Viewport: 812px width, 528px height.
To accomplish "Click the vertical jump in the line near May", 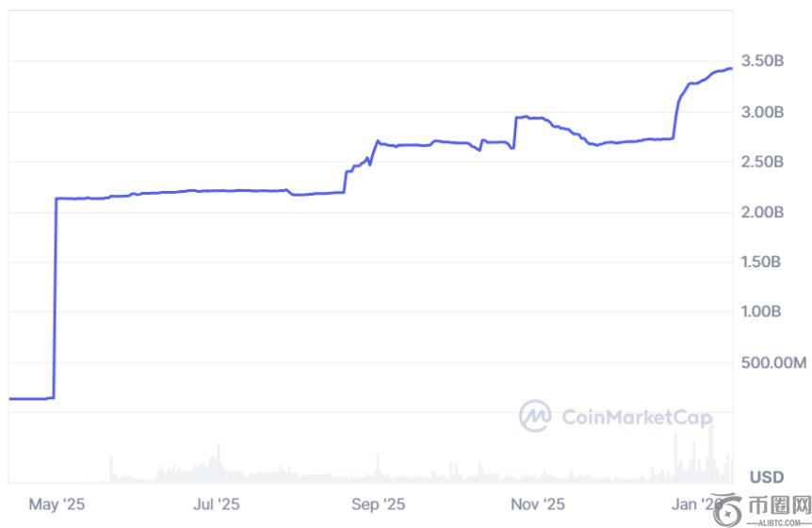I will [55, 301].
